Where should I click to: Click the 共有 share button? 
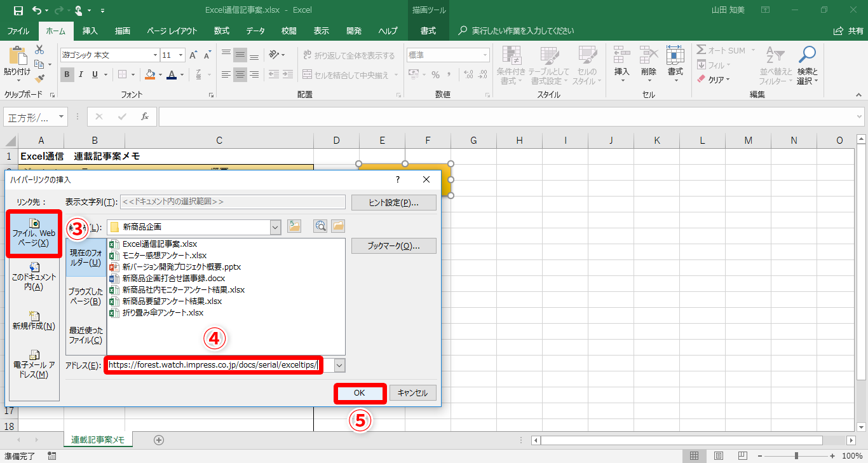coord(849,31)
